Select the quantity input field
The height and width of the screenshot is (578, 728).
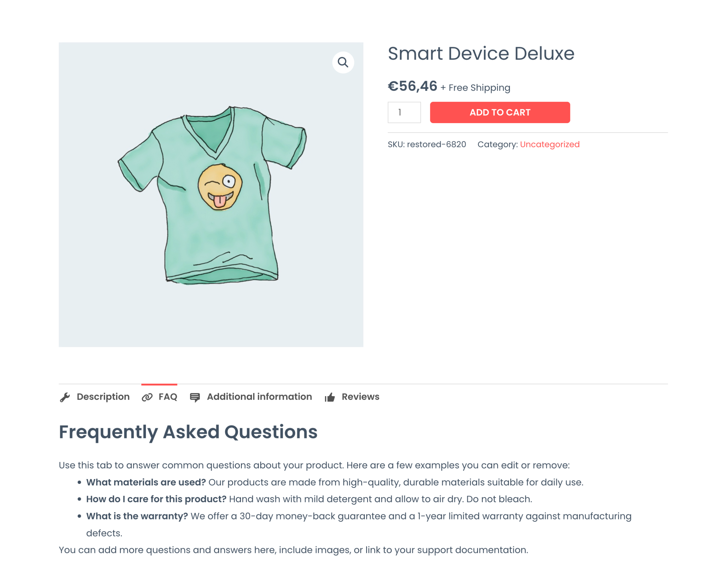point(404,112)
